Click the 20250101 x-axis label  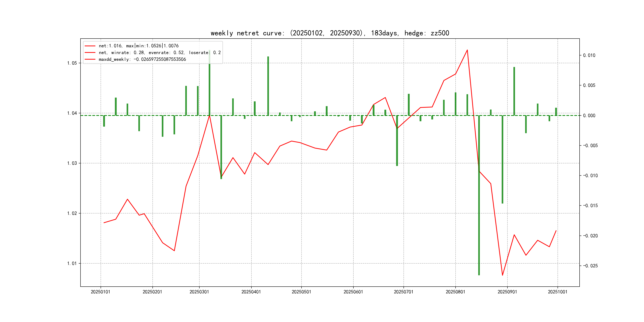point(101,292)
